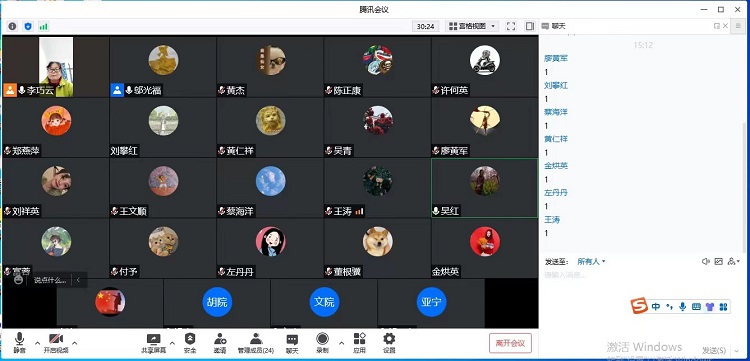Open the meeting info icon
Viewport: 750px width, 361px height.
(x=12, y=26)
